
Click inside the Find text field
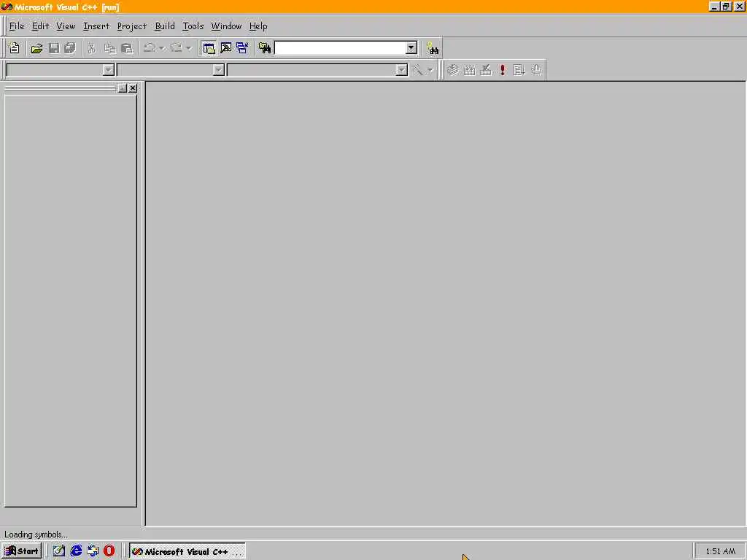pos(340,47)
